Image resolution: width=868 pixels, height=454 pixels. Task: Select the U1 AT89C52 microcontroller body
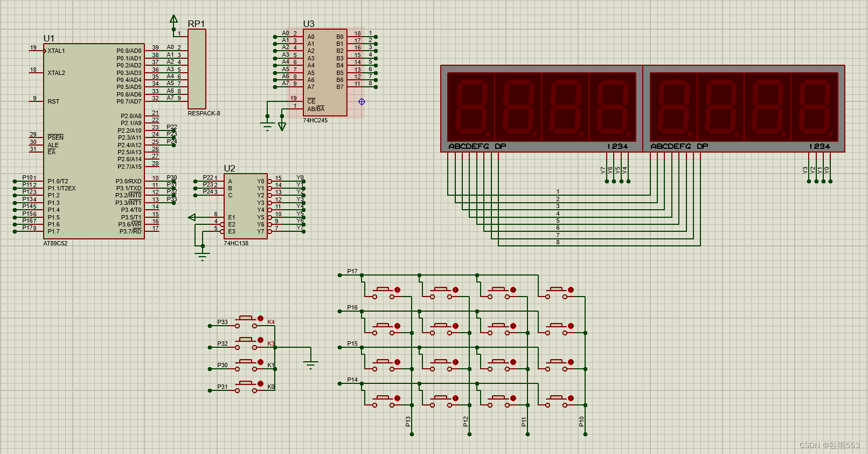pyautogui.click(x=94, y=141)
